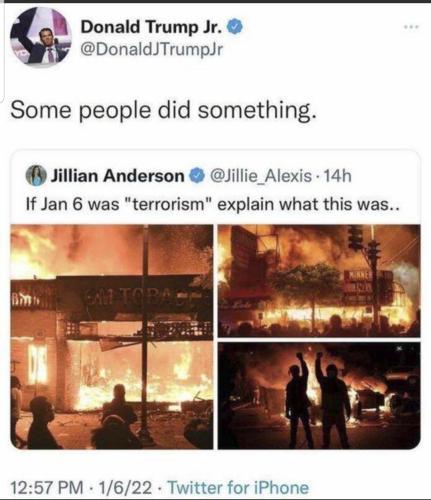Click the verified badge next to Jillian Anderson

coord(197,176)
